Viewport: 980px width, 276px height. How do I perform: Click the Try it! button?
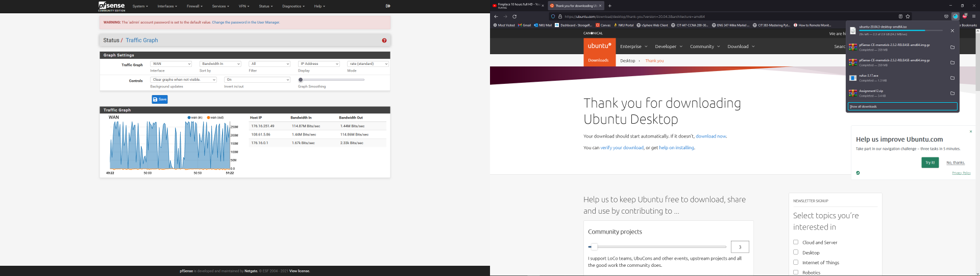tap(930, 163)
